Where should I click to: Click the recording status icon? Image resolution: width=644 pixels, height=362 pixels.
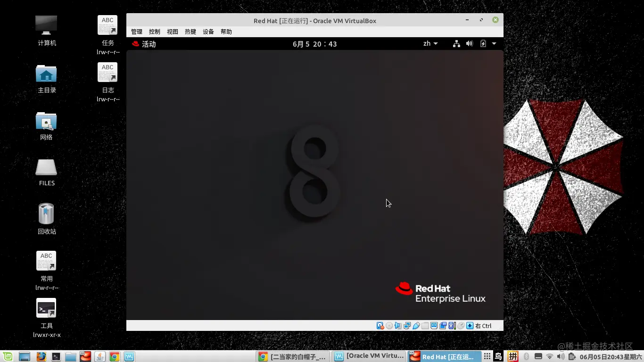[443, 326]
